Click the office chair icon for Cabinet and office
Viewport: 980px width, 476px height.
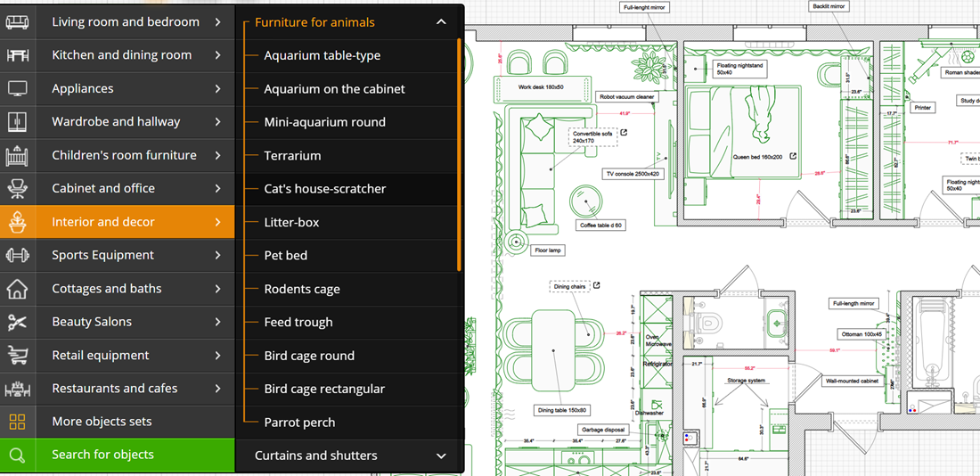coord(18,188)
